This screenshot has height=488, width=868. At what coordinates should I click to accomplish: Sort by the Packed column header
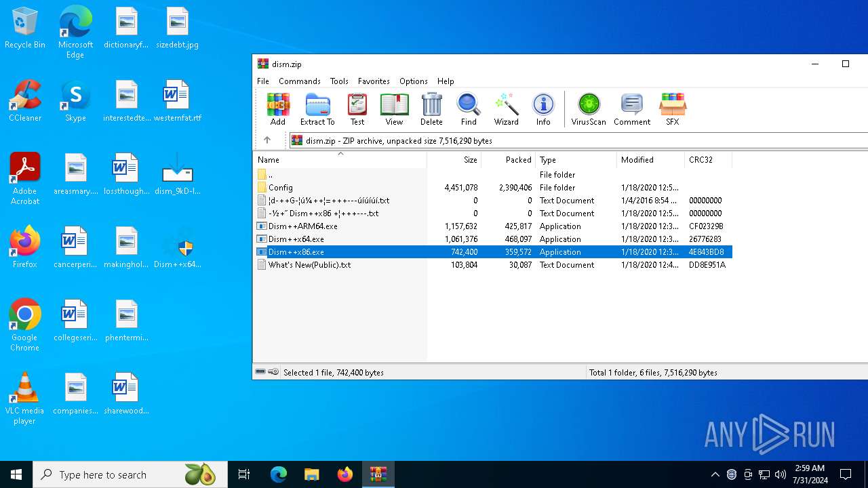pos(509,160)
